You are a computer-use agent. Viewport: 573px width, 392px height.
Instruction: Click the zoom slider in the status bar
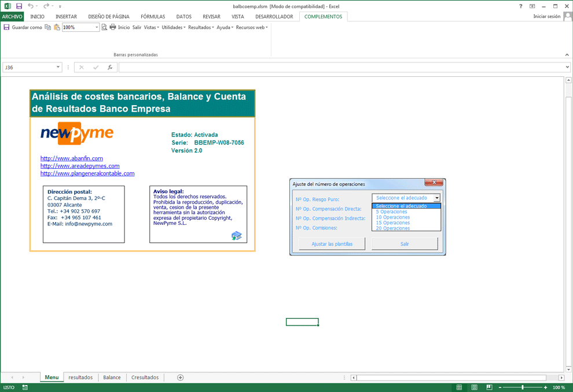(522, 387)
